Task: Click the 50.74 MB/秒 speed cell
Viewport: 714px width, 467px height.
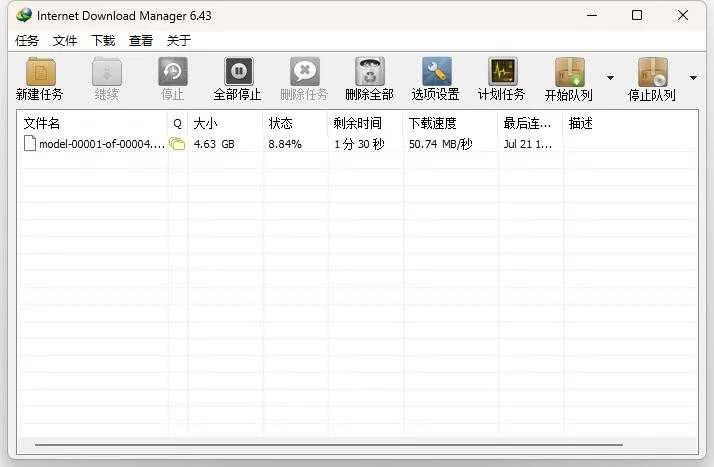Action: pos(440,144)
